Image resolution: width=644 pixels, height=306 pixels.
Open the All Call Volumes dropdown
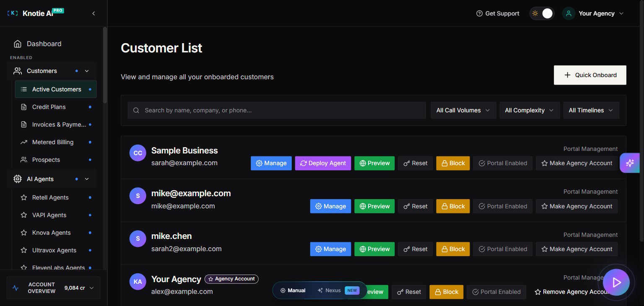coord(463,110)
